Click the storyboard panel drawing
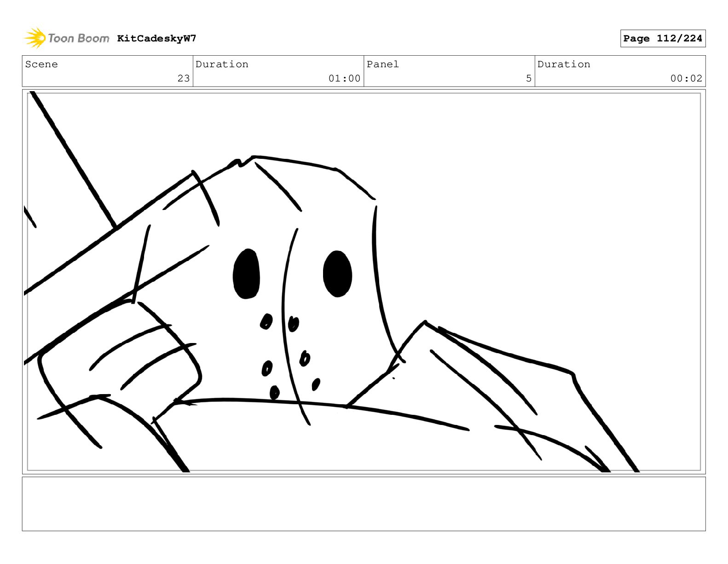Screen dimensions: 728x564 [364, 282]
